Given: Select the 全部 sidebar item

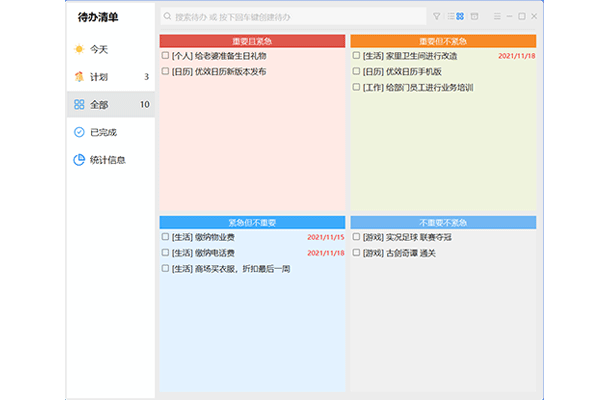Looking at the screenshot, I should (x=100, y=104).
